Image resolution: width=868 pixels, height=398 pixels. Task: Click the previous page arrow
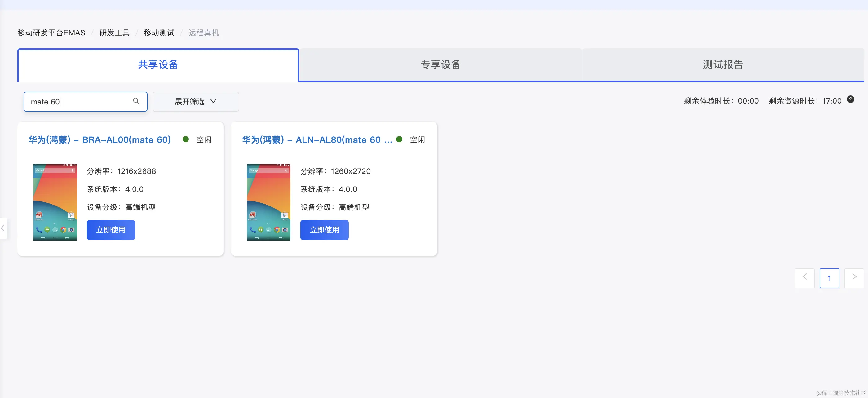pos(805,278)
